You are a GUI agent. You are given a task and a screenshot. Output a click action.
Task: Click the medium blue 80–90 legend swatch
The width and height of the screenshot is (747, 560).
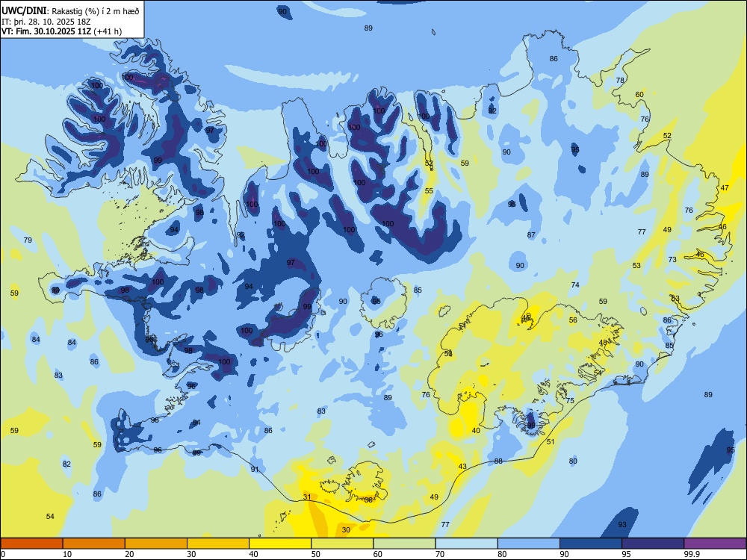tap(529, 544)
